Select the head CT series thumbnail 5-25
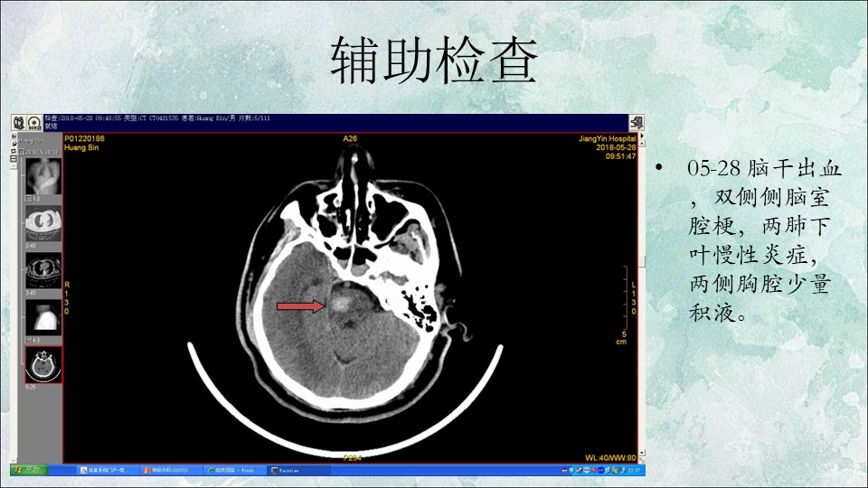 click(43, 365)
